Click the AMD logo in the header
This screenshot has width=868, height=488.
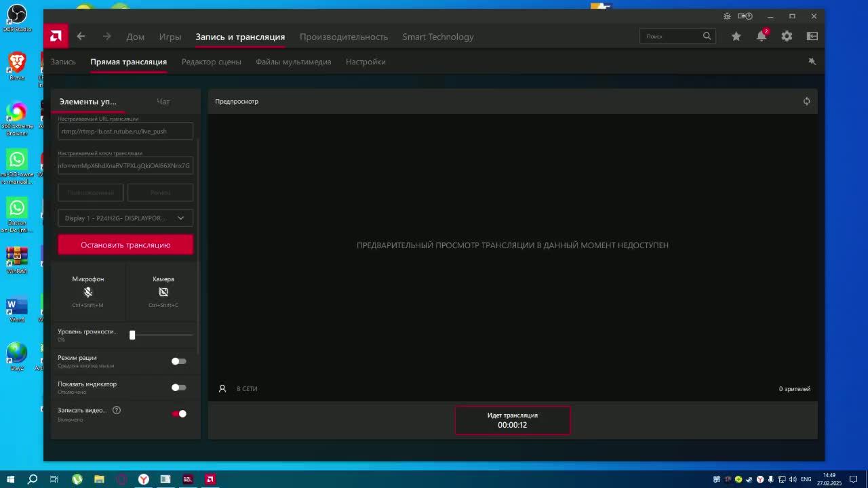(56, 37)
